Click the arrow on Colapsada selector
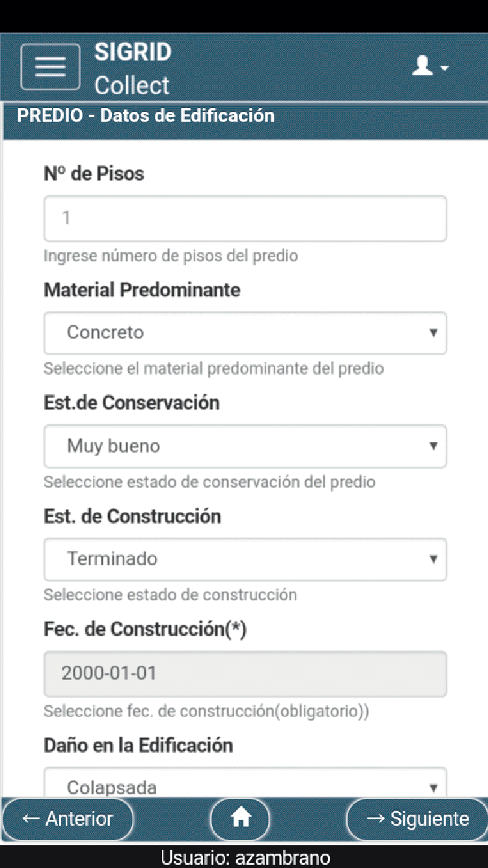488x868 pixels. coord(433,788)
